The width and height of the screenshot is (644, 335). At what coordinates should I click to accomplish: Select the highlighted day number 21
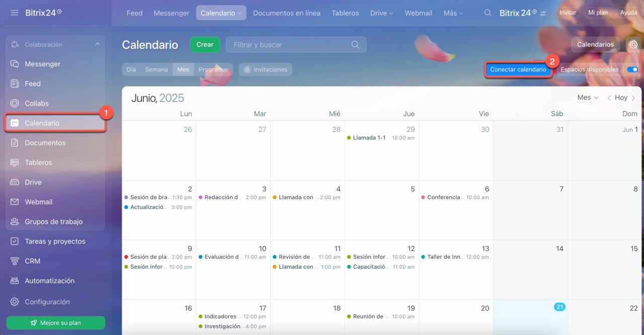click(x=559, y=307)
